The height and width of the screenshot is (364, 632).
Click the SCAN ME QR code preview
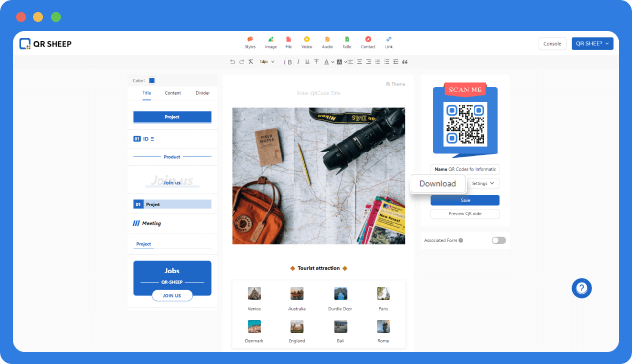pyautogui.click(x=465, y=120)
